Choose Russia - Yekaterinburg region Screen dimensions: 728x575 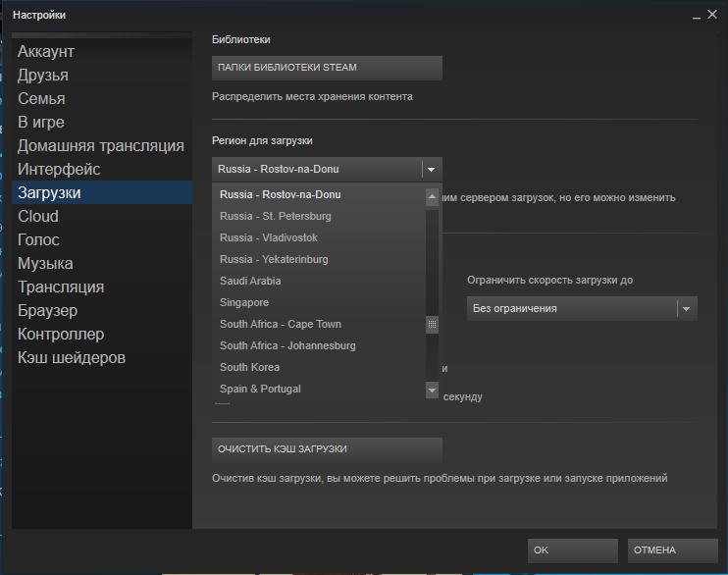click(x=319, y=260)
